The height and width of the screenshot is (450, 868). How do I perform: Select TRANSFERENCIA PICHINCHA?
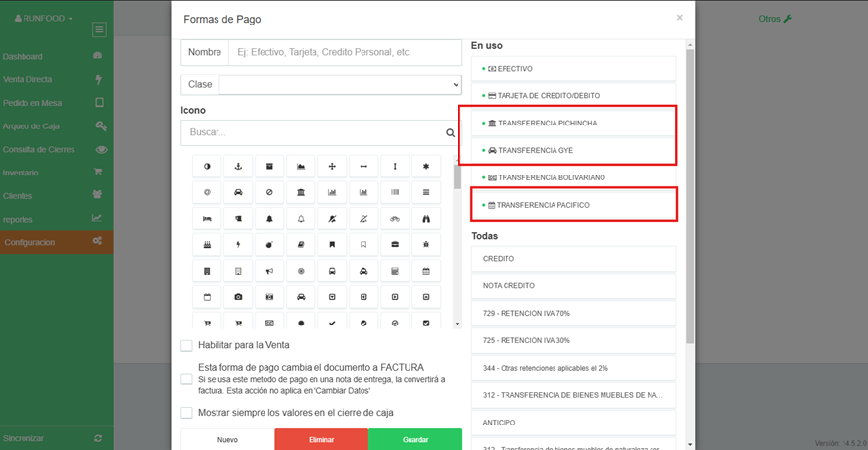(573, 123)
